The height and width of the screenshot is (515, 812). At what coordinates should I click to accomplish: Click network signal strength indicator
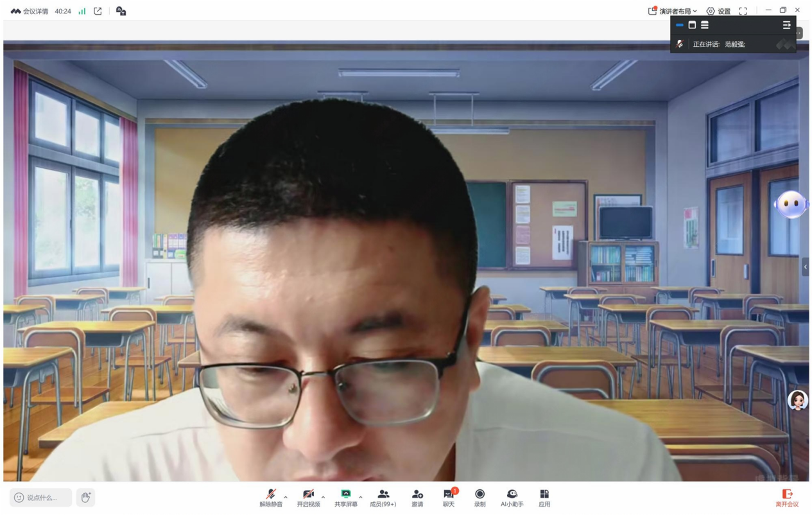pos(82,11)
